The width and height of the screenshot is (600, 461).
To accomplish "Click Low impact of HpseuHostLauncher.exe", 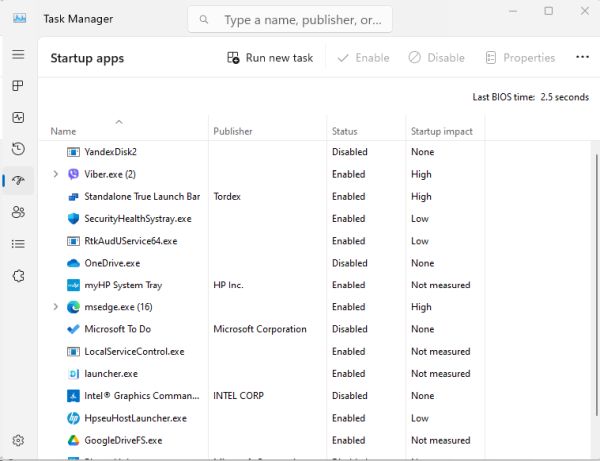I will [420, 418].
